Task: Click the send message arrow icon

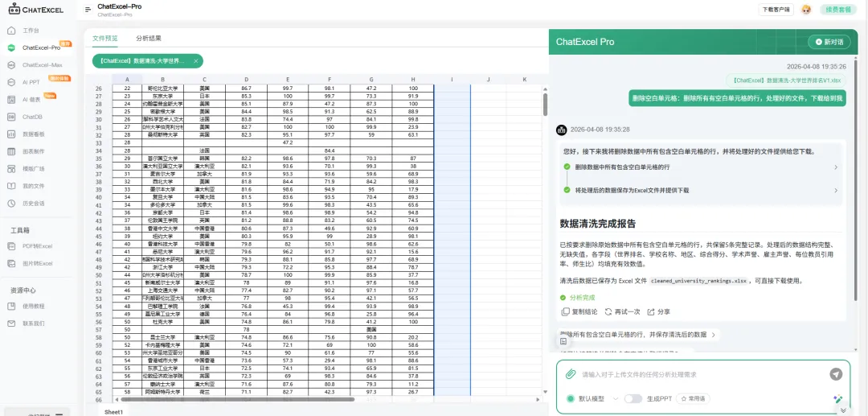Action: pos(836,374)
